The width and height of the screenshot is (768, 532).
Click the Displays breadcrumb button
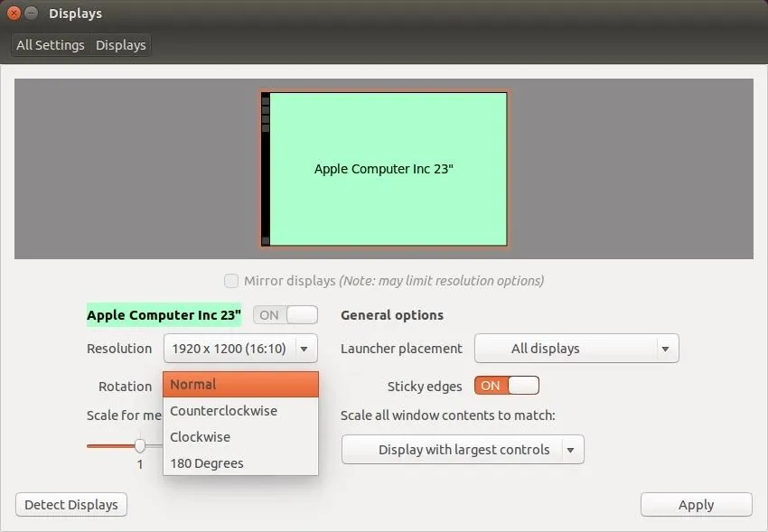coord(120,45)
